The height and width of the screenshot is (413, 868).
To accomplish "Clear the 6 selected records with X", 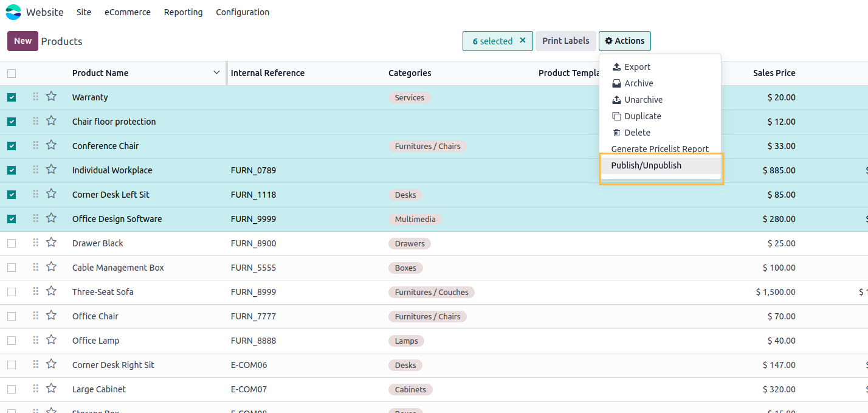I will (x=523, y=41).
